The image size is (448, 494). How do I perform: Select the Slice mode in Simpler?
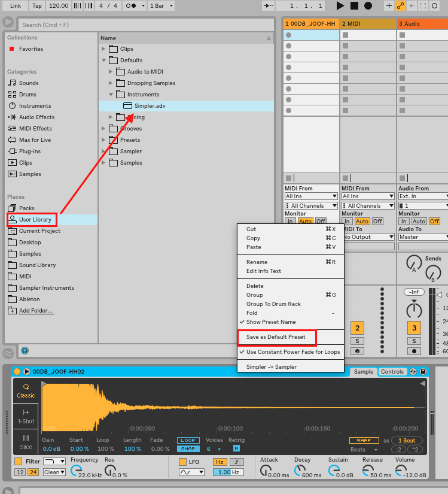pyautogui.click(x=26, y=442)
